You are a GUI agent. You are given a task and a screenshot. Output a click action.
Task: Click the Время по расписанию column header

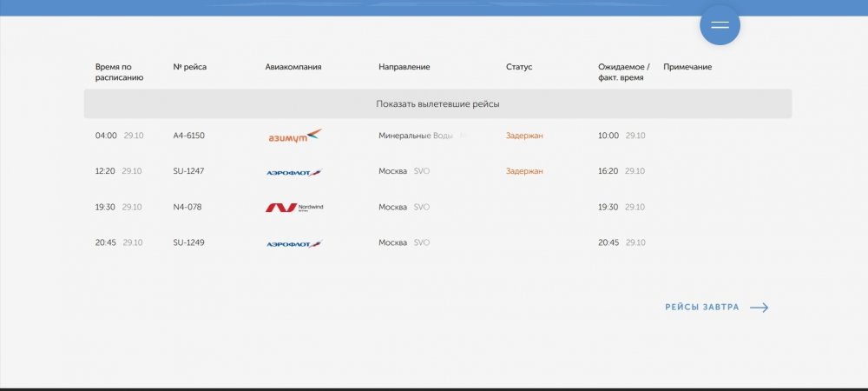[x=119, y=72]
